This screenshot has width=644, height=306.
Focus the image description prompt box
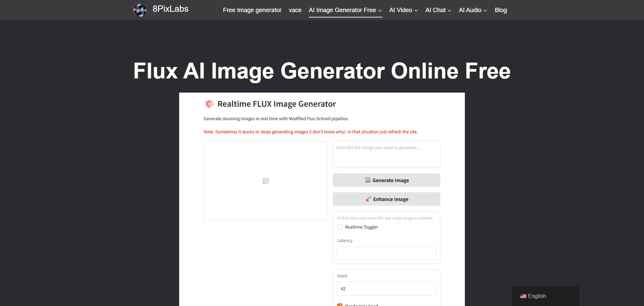pyautogui.click(x=386, y=155)
